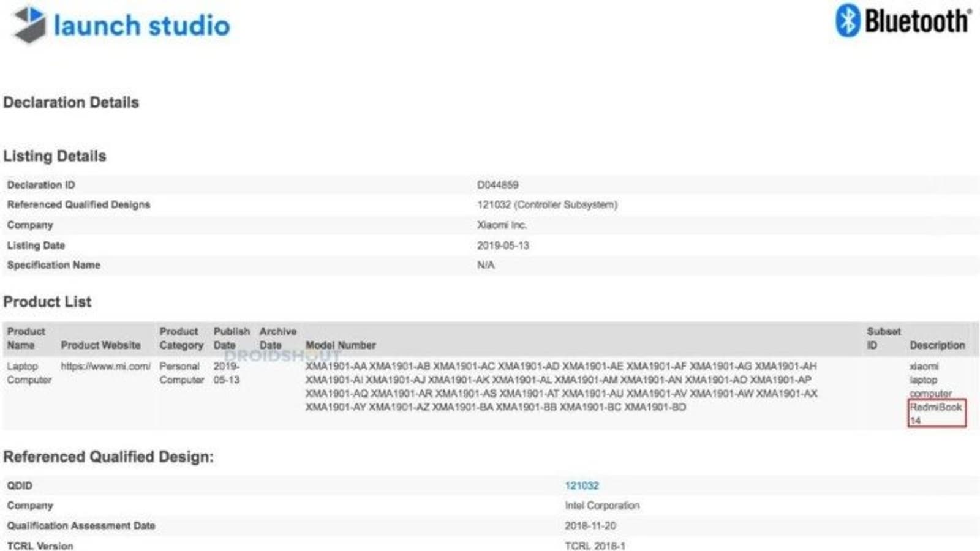Screen dimensions: 980x551
Task: Select the "Declaration Details" heading
Action: point(71,102)
